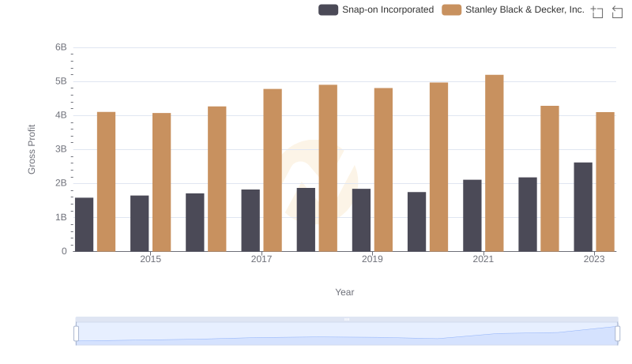Click the 2023 Snap-on Incorporated bar

pyautogui.click(x=583, y=207)
